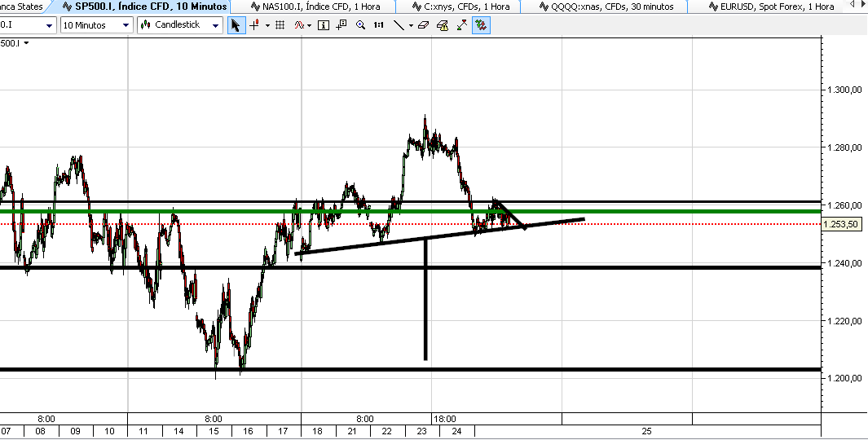
Task: Click the 1.200,00 price axis label
Action: pos(844,378)
